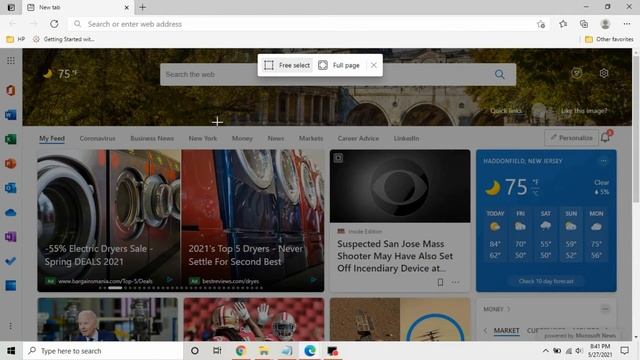Image resolution: width=640 pixels, height=360 pixels.
Task: Open the Collections icon
Action: pyautogui.click(x=584, y=24)
